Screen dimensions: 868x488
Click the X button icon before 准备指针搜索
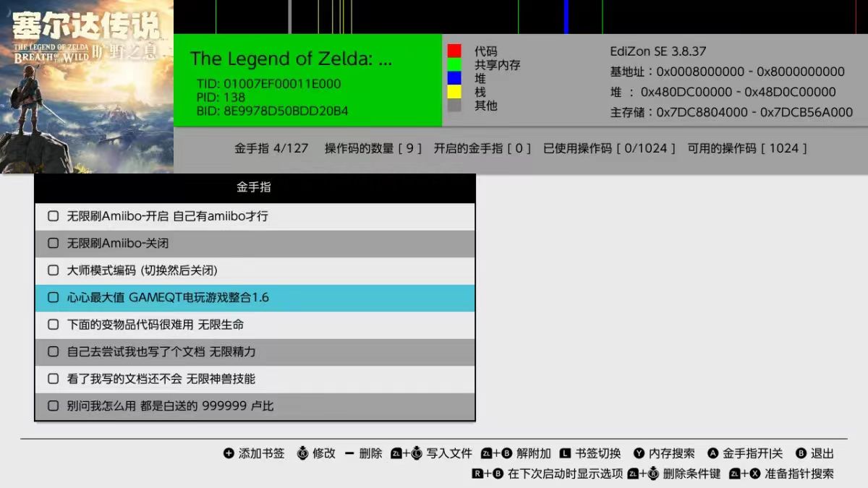[755, 474]
